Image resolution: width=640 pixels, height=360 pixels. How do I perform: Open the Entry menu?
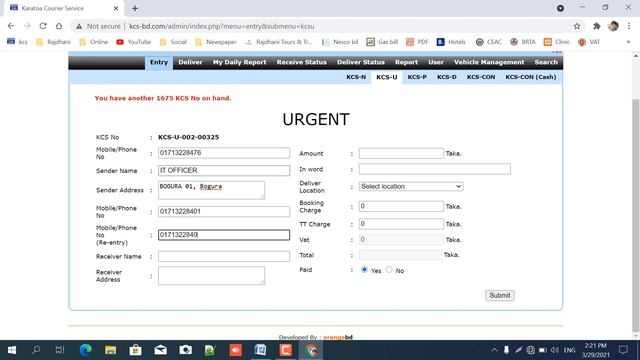(x=159, y=62)
